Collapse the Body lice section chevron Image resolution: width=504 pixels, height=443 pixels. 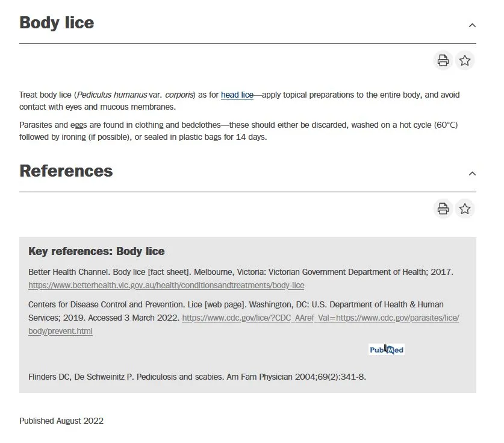(472, 25)
